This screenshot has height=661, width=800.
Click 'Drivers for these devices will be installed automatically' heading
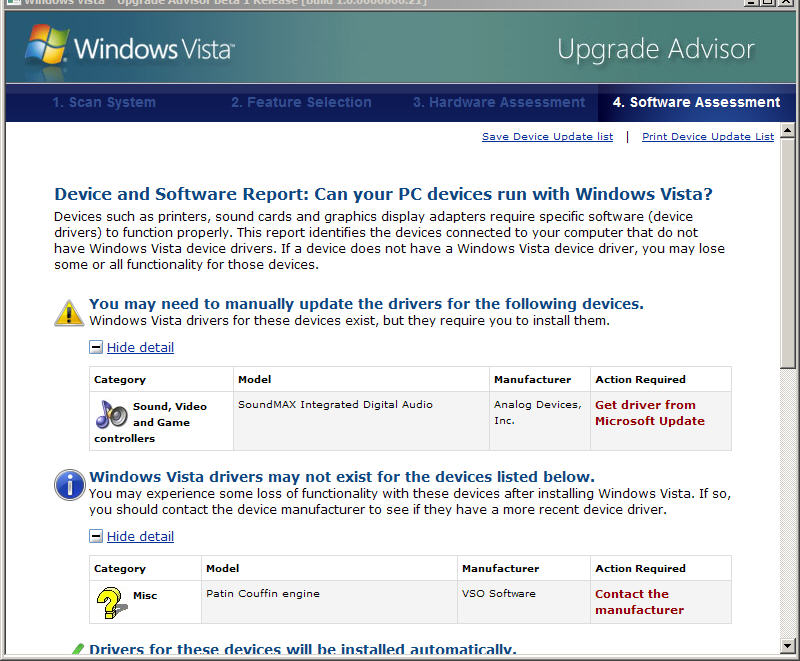(x=303, y=649)
